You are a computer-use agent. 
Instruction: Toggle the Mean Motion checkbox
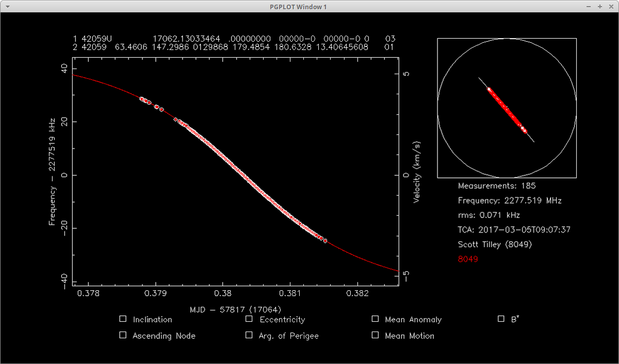click(375, 335)
